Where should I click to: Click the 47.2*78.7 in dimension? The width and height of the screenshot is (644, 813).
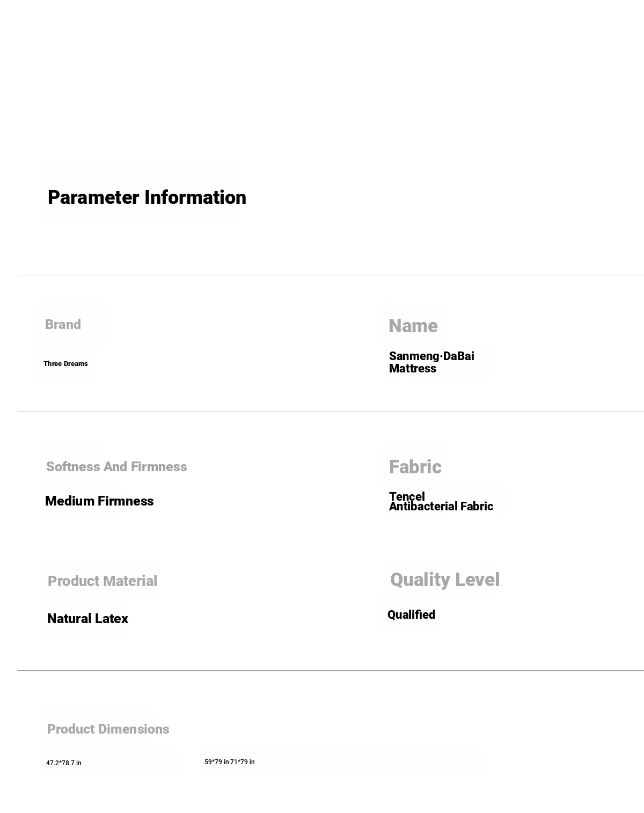[64, 763]
